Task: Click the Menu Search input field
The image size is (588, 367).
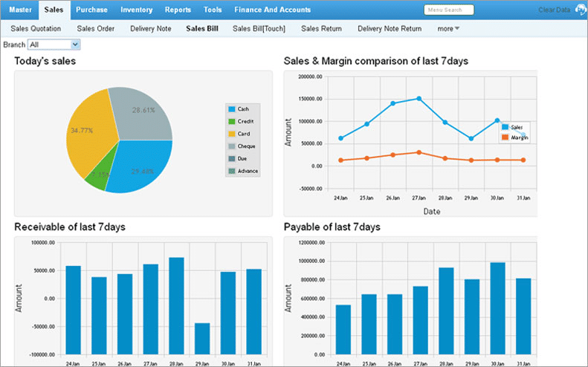Action: coord(448,10)
